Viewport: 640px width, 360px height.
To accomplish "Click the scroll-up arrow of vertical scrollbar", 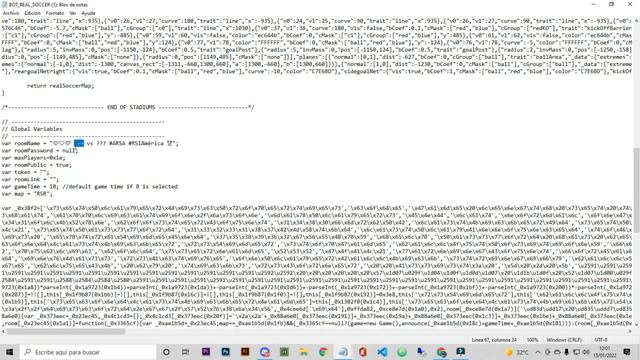I will point(636,20).
